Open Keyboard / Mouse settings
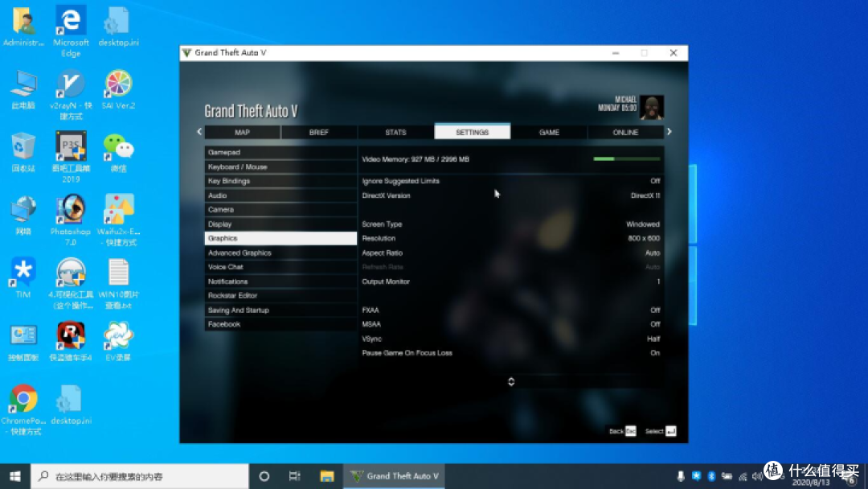The height and width of the screenshot is (489, 868). coord(280,166)
